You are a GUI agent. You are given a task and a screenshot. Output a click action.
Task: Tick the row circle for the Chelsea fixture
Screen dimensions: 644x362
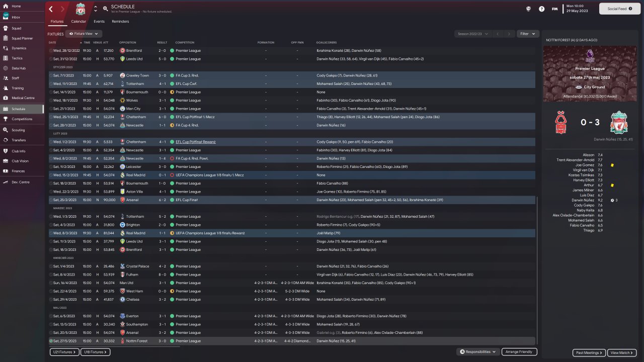pos(51,299)
